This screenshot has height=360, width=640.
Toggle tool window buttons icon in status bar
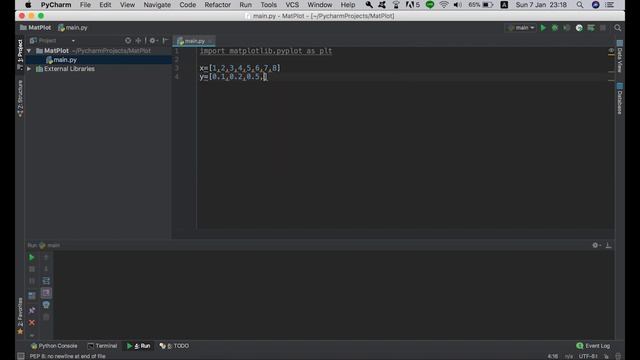[x=20, y=356]
